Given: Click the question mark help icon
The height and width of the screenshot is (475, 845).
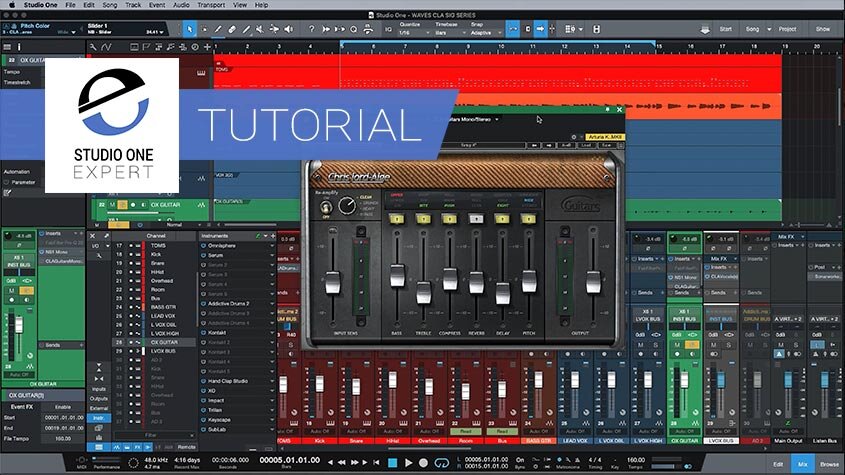Looking at the screenshot, I should [x=311, y=29].
